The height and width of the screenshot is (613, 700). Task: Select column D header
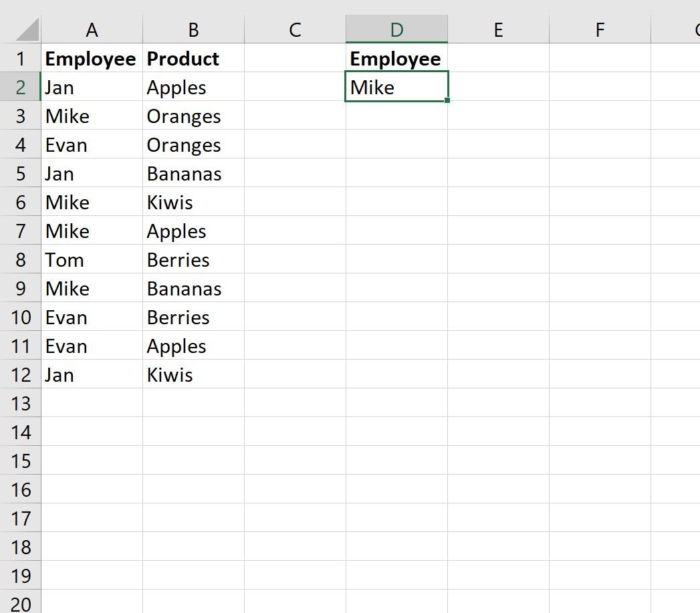[396, 29]
